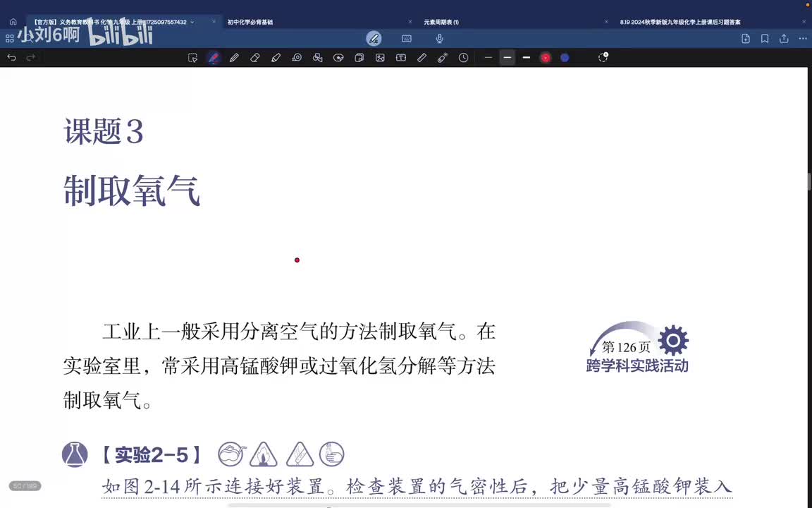Click the goggles safety icon
The height and width of the screenshot is (508, 812).
(232, 454)
